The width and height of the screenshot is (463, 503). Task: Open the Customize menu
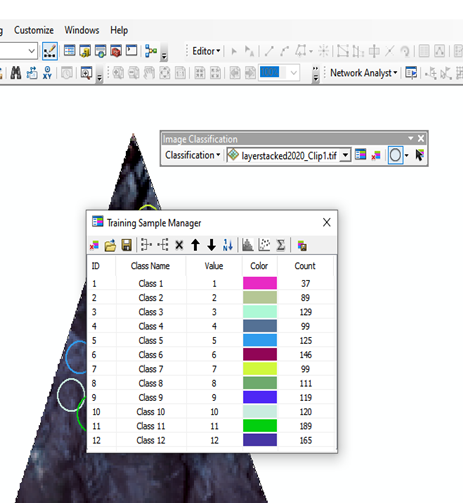point(34,30)
